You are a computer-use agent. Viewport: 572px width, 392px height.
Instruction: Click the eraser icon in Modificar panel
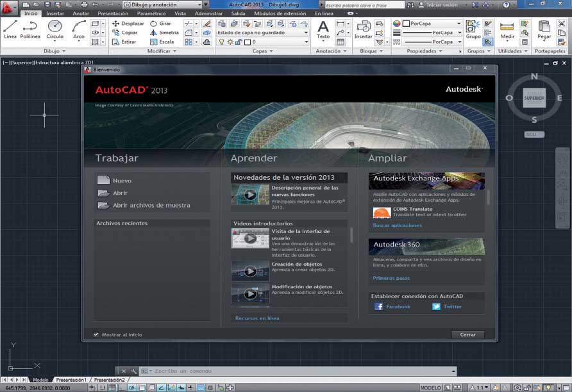(x=207, y=24)
